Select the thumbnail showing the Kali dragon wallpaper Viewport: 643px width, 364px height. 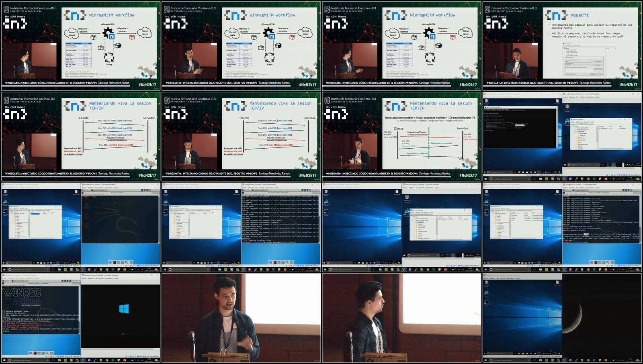[x=81, y=227]
